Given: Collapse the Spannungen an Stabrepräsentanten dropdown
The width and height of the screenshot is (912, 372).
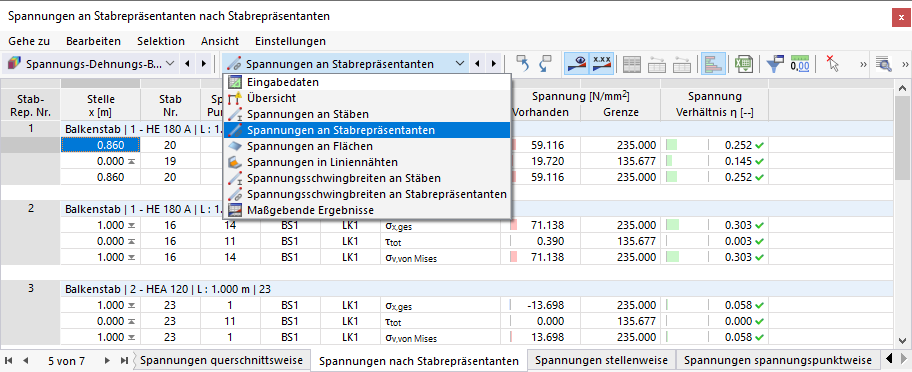Looking at the screenshot, I should (460, 64).
